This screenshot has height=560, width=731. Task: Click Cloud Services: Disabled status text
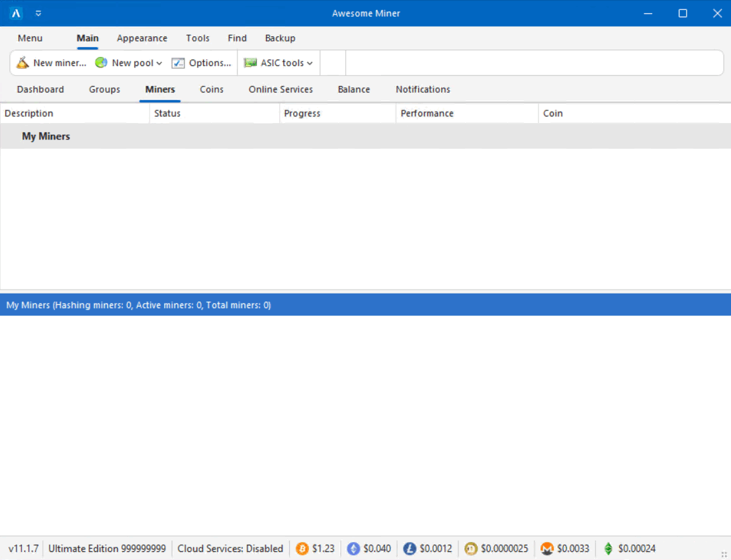coord(230,549)
